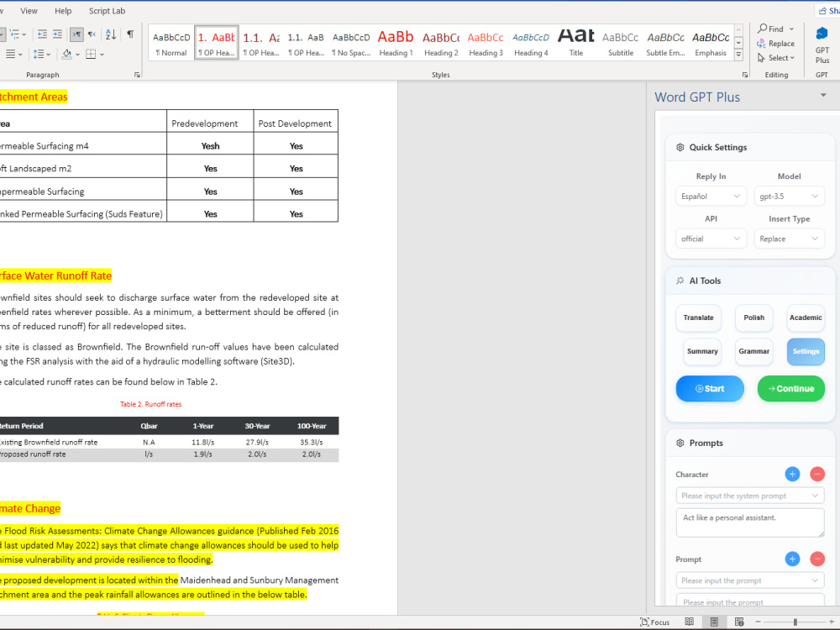Select the 'Yesh' table cell

(210, 145)
